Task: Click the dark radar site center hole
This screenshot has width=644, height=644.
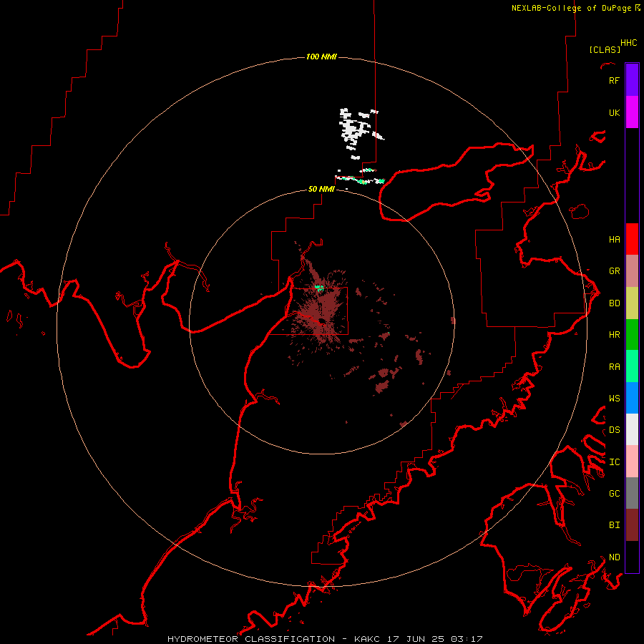Action: pyautogui.click(x=322, y=321)
